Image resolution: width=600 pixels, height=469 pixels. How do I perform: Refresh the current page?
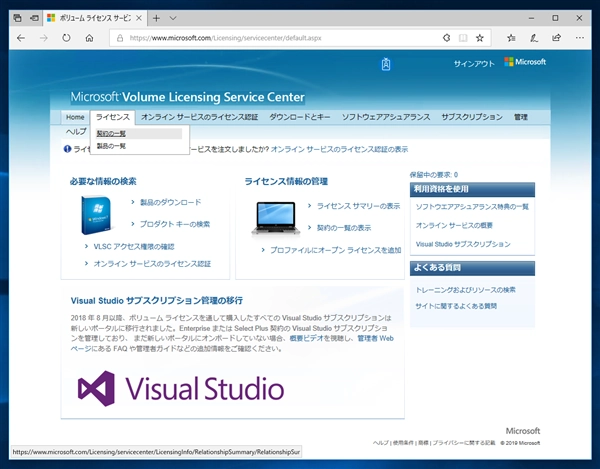66,38
